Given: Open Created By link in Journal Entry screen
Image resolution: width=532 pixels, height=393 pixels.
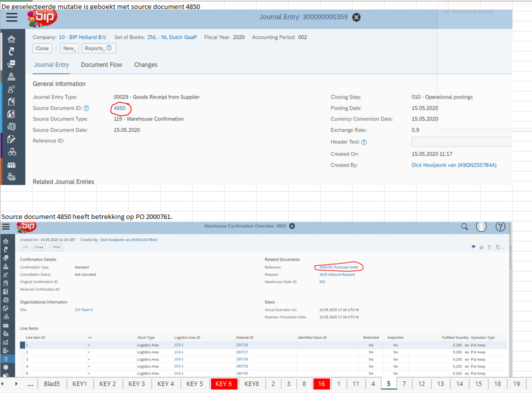Looking at the screenshot, I should click(x=454, y=165).
